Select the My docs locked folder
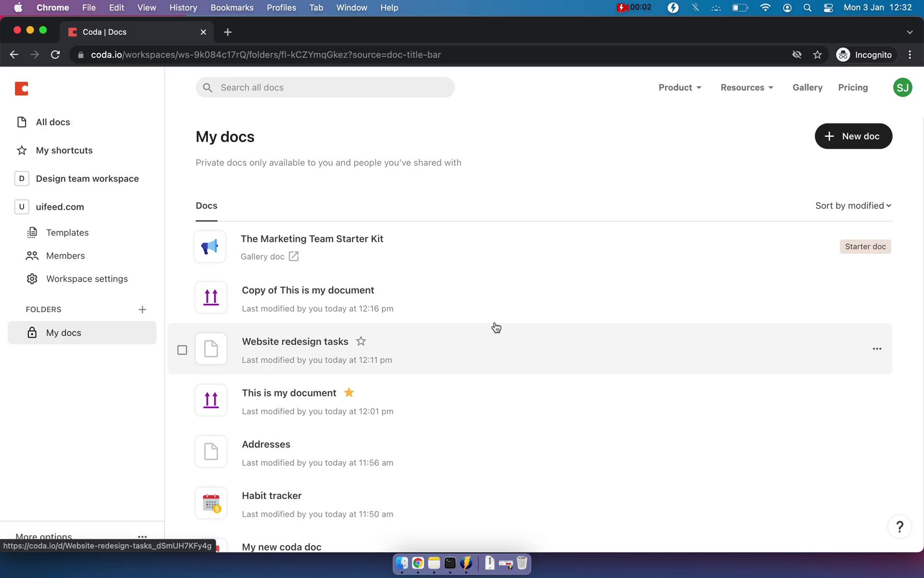 point(82,333)
